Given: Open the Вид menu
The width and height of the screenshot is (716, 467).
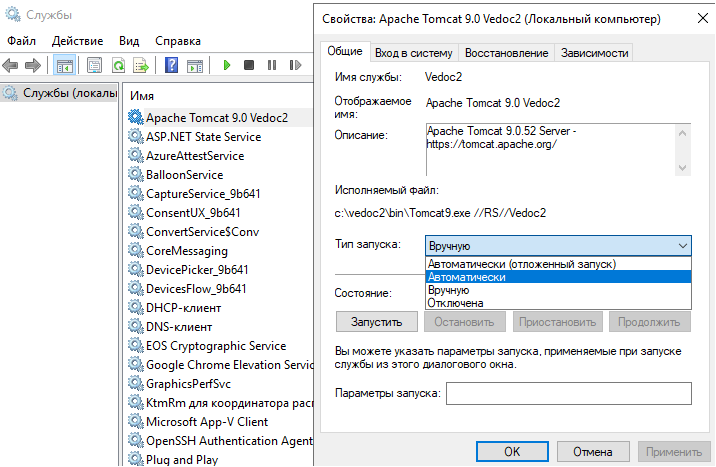Looking at the screenshot, I should click(x=129, y=41).
